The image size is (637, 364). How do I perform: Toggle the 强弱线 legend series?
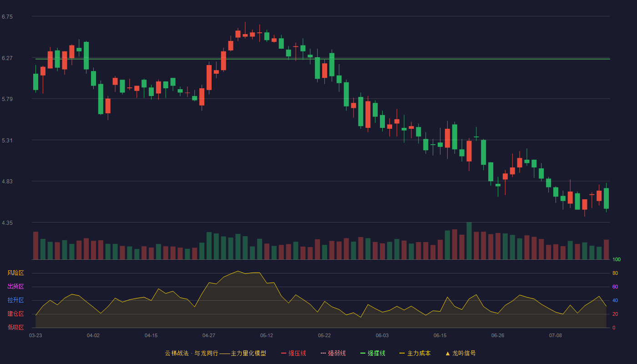[333, 353]
